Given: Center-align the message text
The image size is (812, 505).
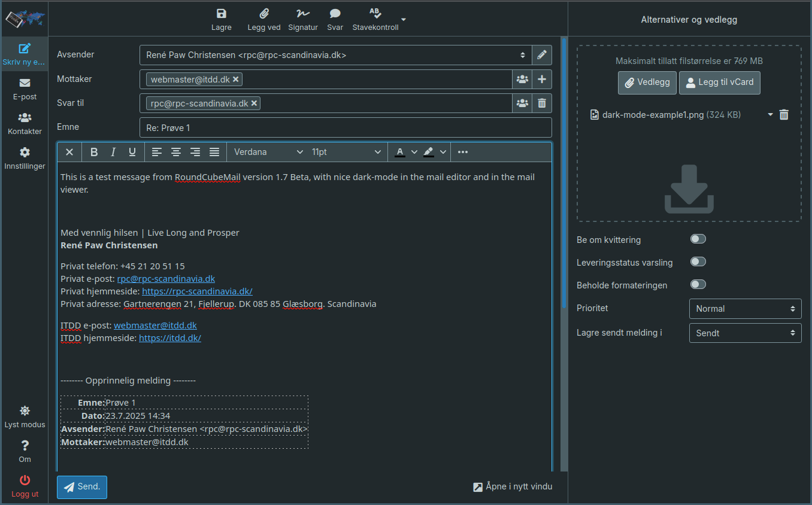Looking at the screenshot, I should [176, 151].
